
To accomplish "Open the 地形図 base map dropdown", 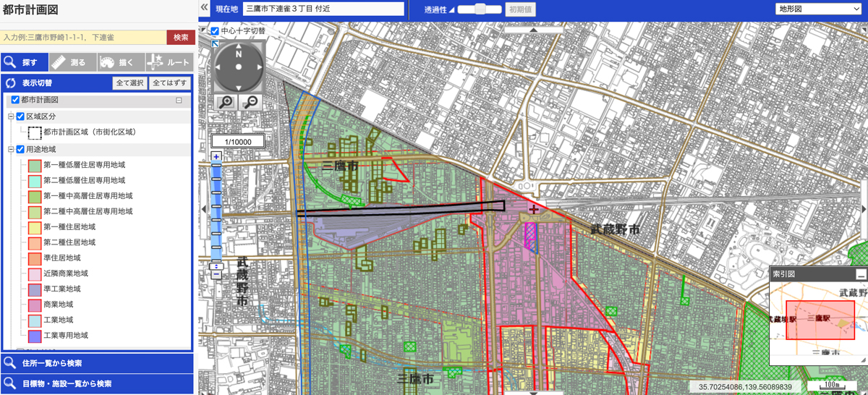I will (x=818, y=9).
